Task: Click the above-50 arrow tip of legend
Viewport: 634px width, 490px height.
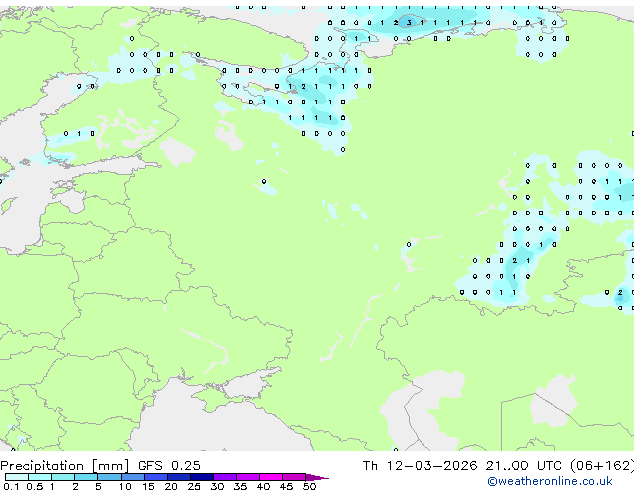Action: click(317, 477)
